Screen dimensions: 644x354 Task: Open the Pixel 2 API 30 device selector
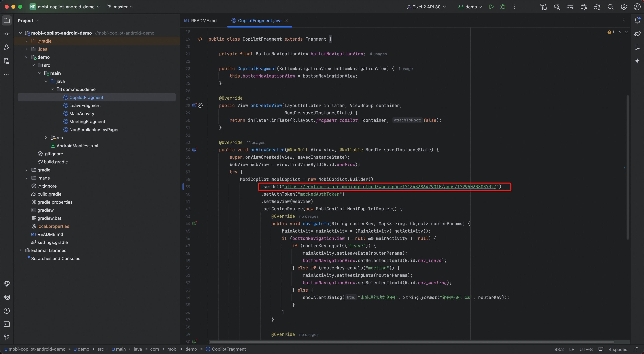pos(426,7)
